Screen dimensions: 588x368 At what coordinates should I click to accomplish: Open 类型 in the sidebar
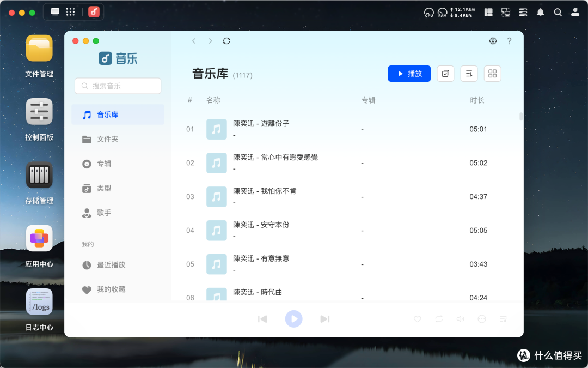click(118, 188)
